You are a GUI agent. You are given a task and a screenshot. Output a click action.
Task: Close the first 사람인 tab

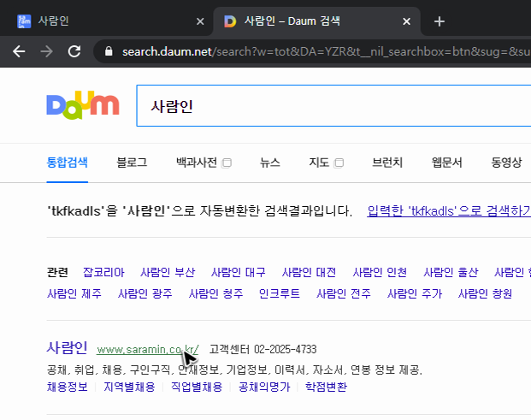[200, 21]
